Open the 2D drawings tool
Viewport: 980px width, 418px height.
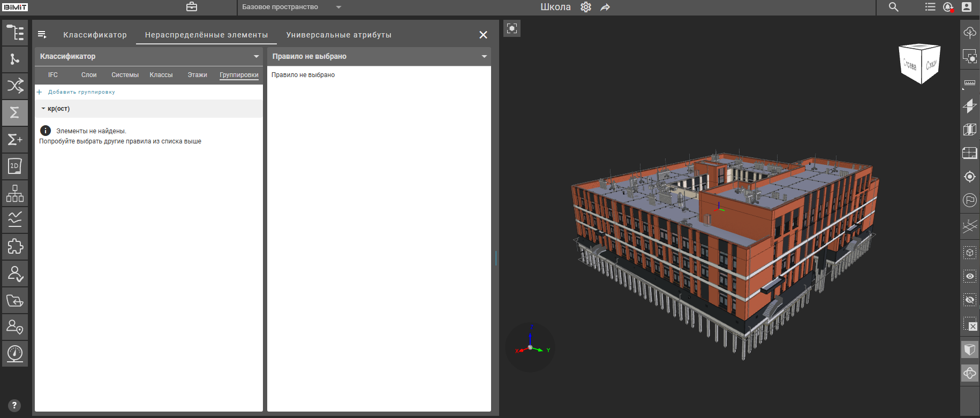[x=15, y=166]
